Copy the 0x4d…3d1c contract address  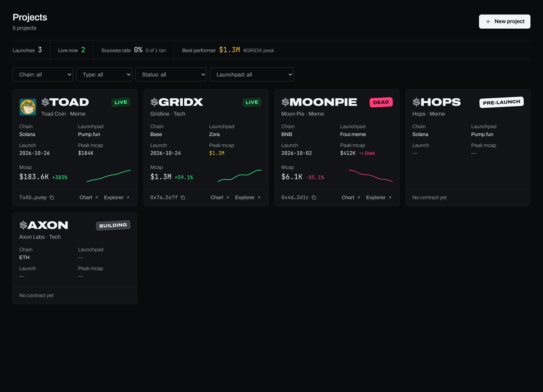click(x=314, y=198)
